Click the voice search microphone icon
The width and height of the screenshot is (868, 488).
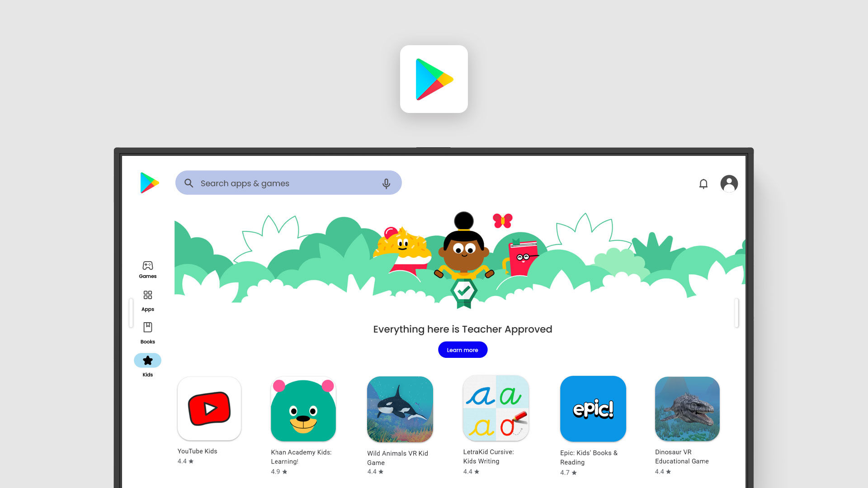(x=387, y=183)
